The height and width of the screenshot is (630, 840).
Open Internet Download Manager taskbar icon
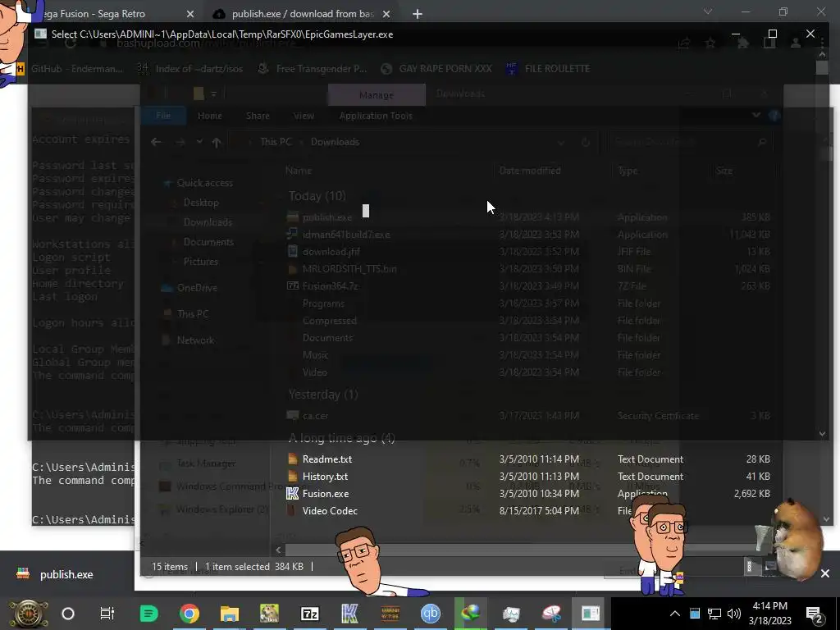pyautogui.click(x=470, y=614)
